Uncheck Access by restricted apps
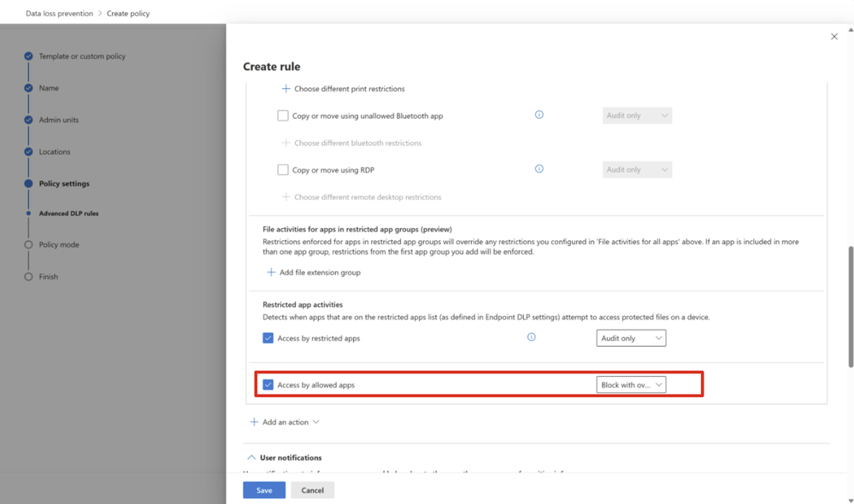Screen dimensions: 854x504 (268, 338)
